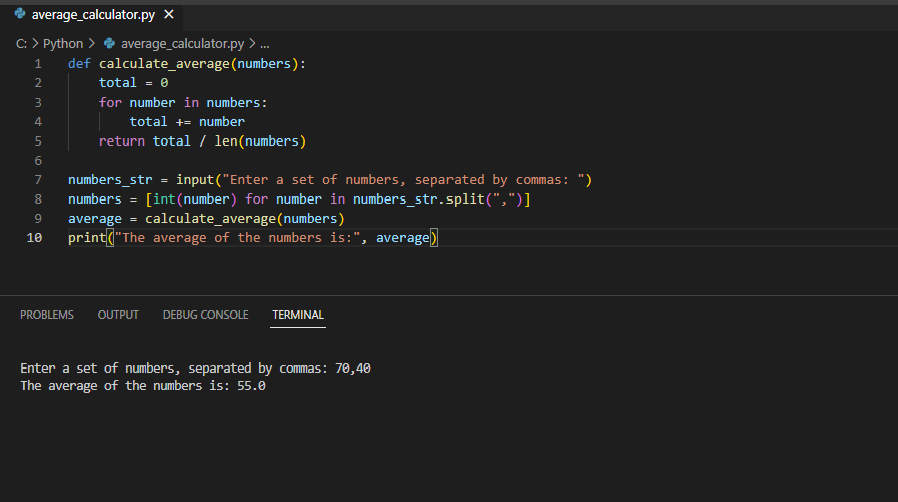
Task: Select the average_calculator.py editor tab
Action: coord(94,15)
